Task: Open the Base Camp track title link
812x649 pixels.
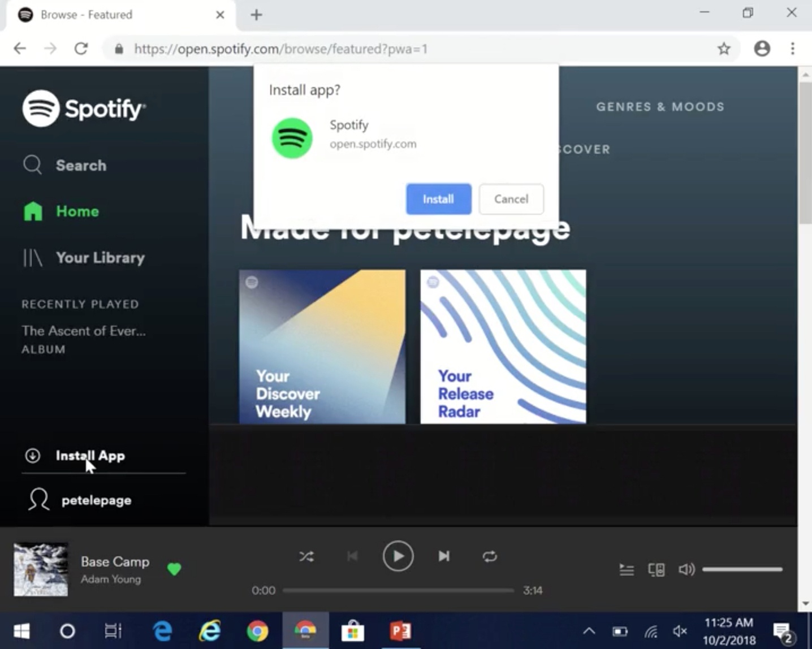Action: (x=115, y=561)
